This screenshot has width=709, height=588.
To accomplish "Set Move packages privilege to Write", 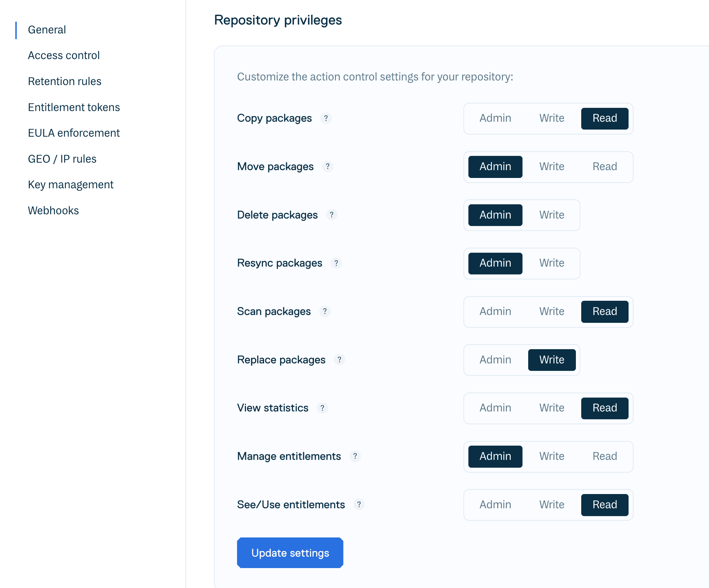I will coord(552,167).
